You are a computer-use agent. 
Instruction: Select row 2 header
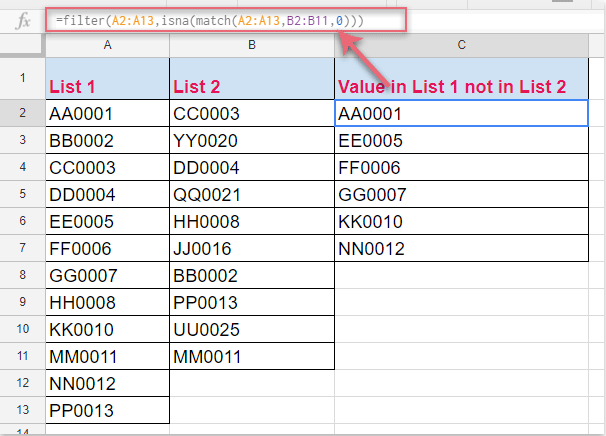tap(22, 113)
